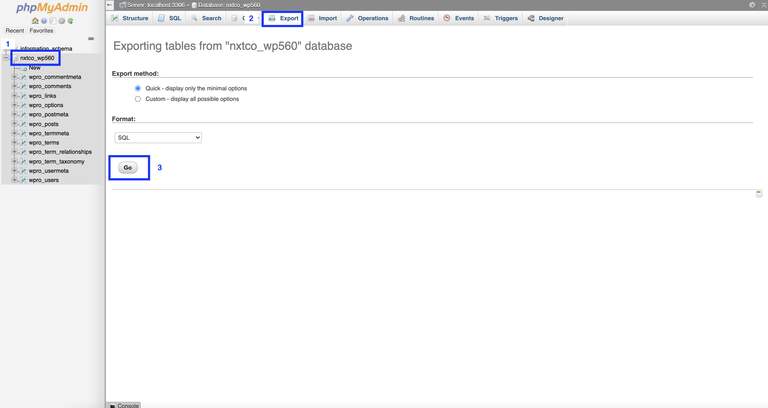The height and width of the screenshot is (408, 768).
Task: Switch to the Structure tab
Action: [130, 18]
